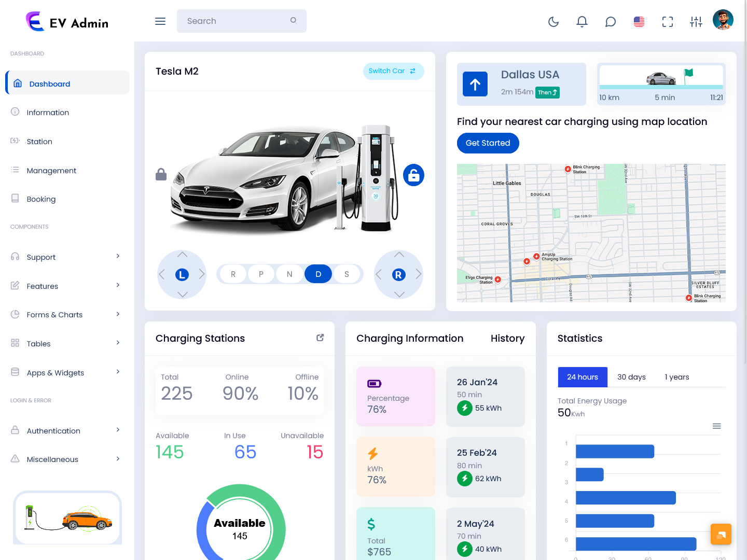The image size is (747, 560).
Task: Open EV Admin logo home
Action: pyautogui.click(x=67, y=21)
